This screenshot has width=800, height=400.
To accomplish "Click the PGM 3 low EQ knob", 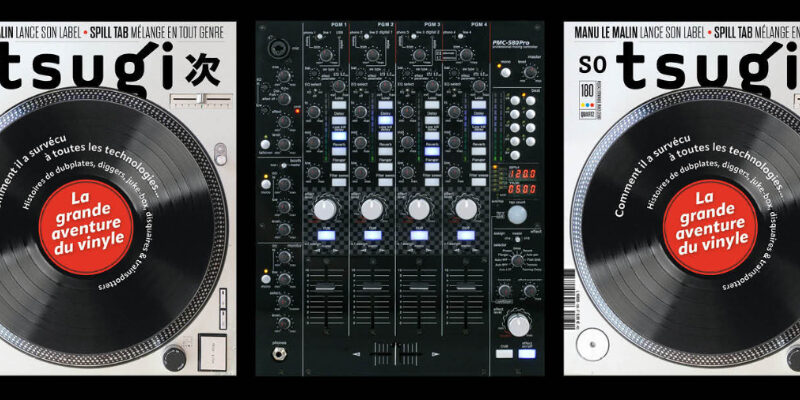I will pos(407,172).
